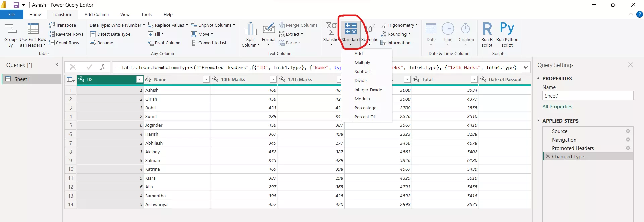This screenshot has width=644, height=222.
Task: Collapse the ribbon with the chevron
Action: pyautogui.click(x=631, y=14)
